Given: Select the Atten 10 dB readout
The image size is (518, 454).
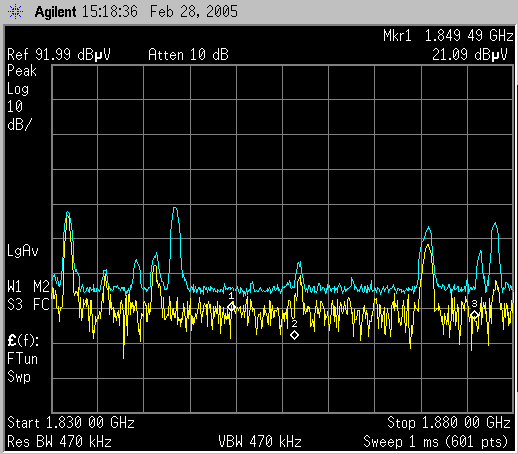Looking at the screenshot, I should [188, 54].
